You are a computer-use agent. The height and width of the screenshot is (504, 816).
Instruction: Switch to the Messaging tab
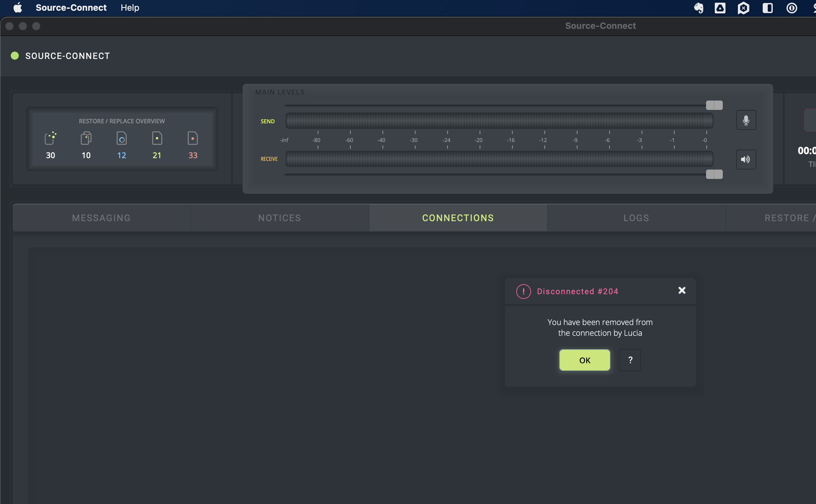point(101,218)
